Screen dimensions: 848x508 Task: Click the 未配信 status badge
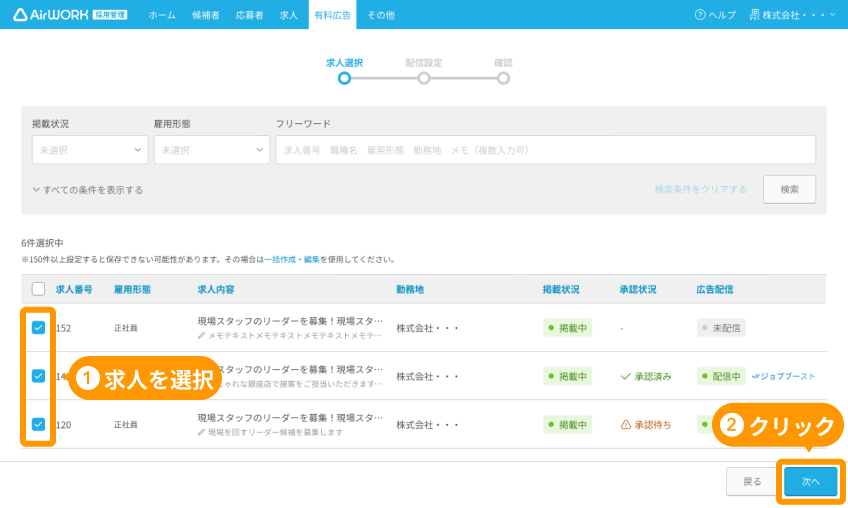[721, 328]
